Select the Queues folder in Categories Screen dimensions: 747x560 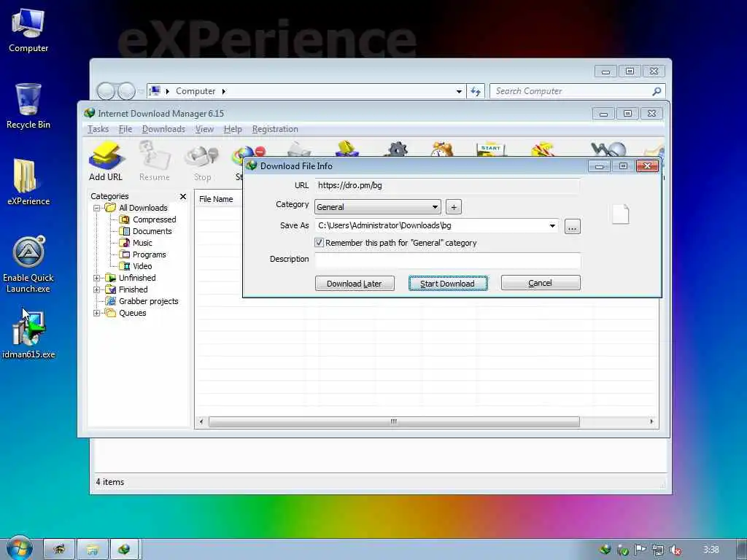[x=132, y=313]
